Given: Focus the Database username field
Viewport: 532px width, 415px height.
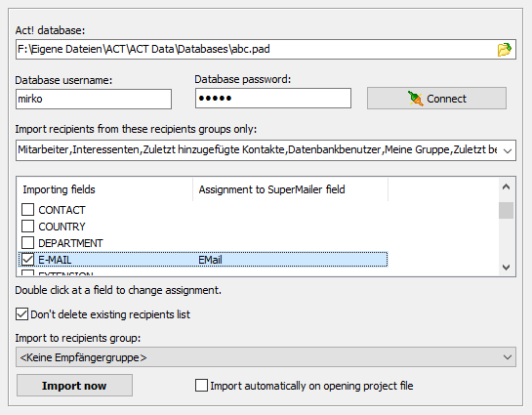Looking at the screenshot, I should click(94, 99).
